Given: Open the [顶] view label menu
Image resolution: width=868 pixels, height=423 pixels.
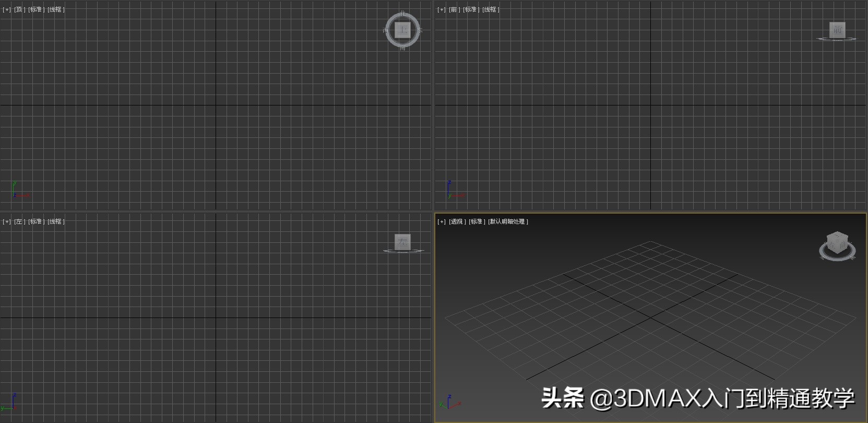Looking at the screenshot, I should 19,9.
